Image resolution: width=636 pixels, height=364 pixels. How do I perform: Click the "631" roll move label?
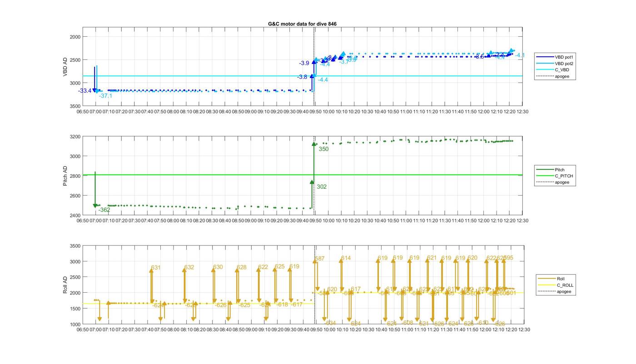[156, 268]
